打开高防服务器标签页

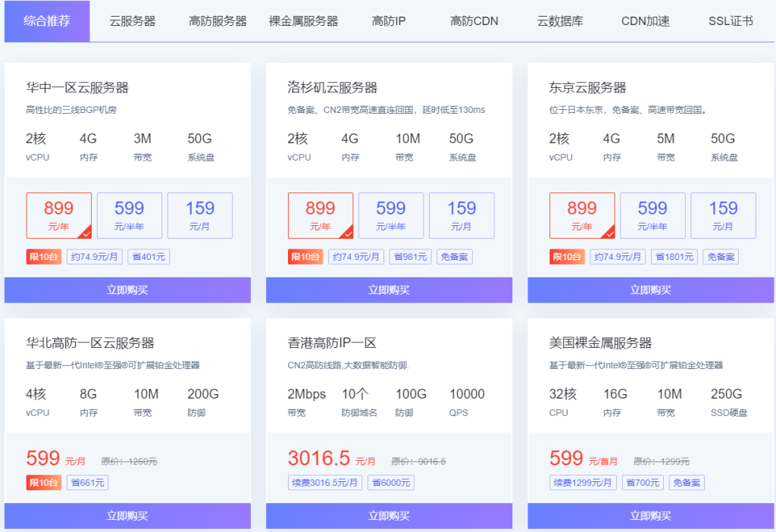point(217,21)
